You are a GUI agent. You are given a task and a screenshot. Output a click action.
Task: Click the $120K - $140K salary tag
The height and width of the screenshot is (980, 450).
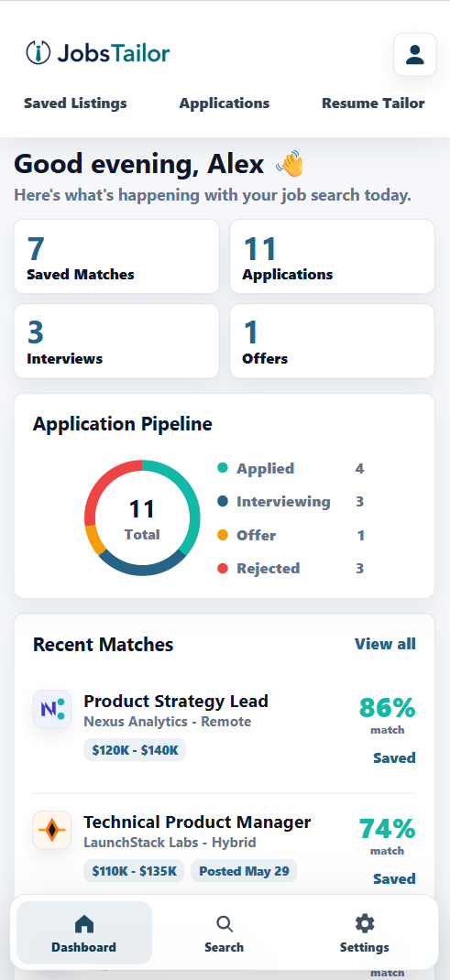[135, 750]
